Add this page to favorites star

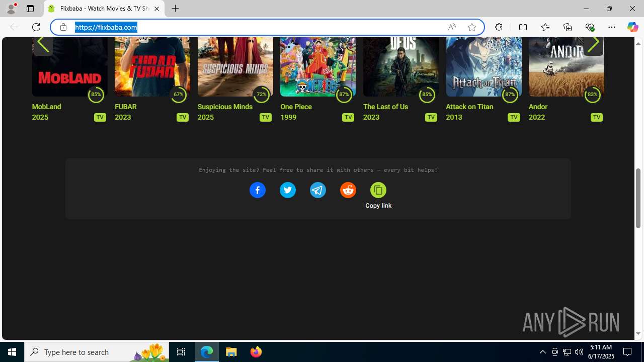(472, 27)
